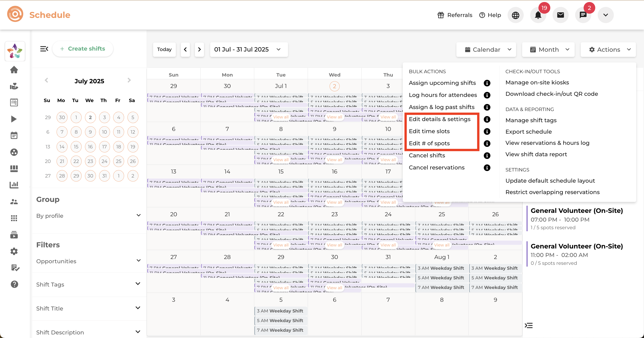
Task: Click the info icon beside Assign & log past shifts
Action: pyautogui.click(x=487, y=107)
